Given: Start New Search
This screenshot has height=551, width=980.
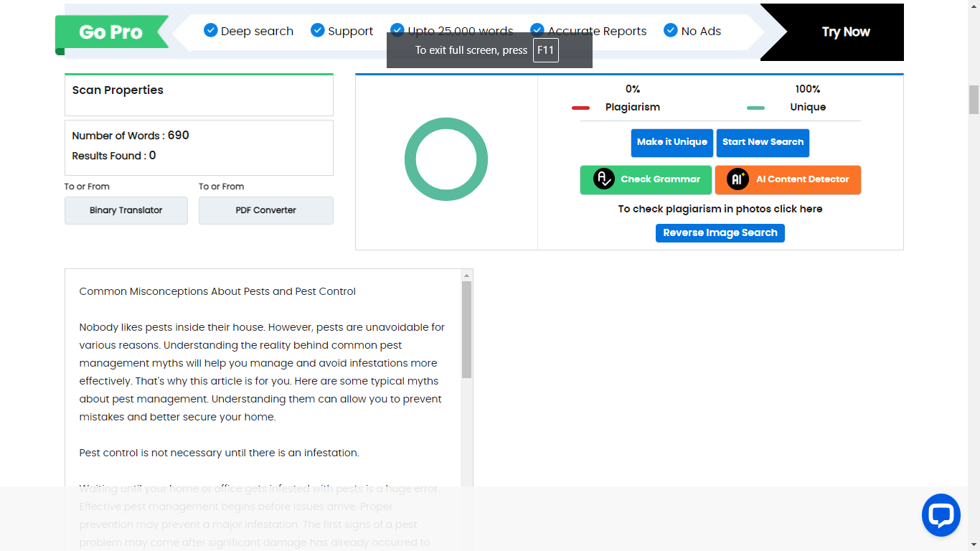Looking at the screenshot, I should 763,143.
